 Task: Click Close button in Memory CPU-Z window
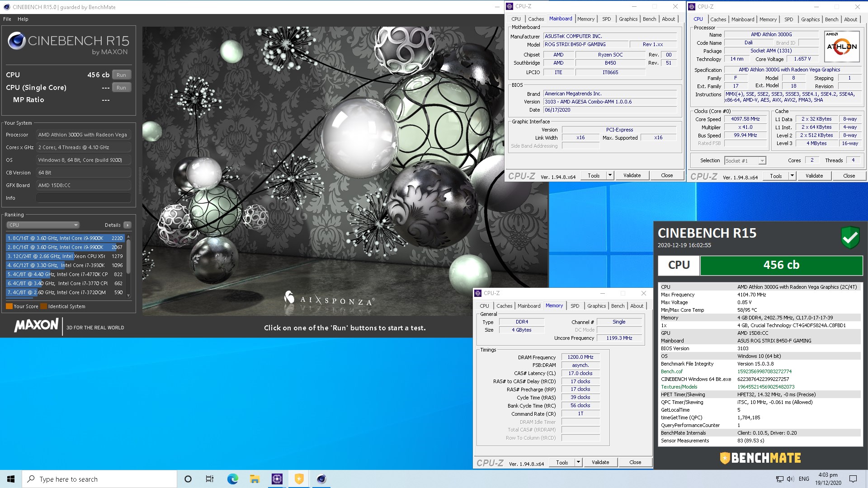635,462
